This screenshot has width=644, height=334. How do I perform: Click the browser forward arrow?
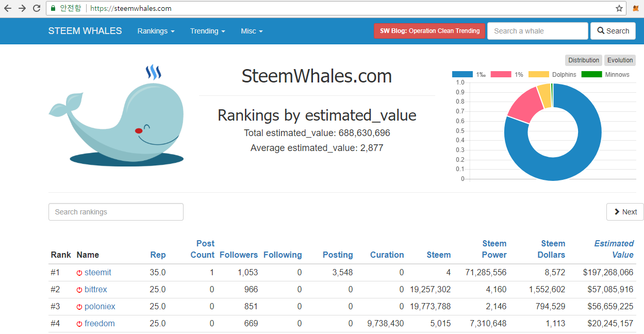coord(22,8)
